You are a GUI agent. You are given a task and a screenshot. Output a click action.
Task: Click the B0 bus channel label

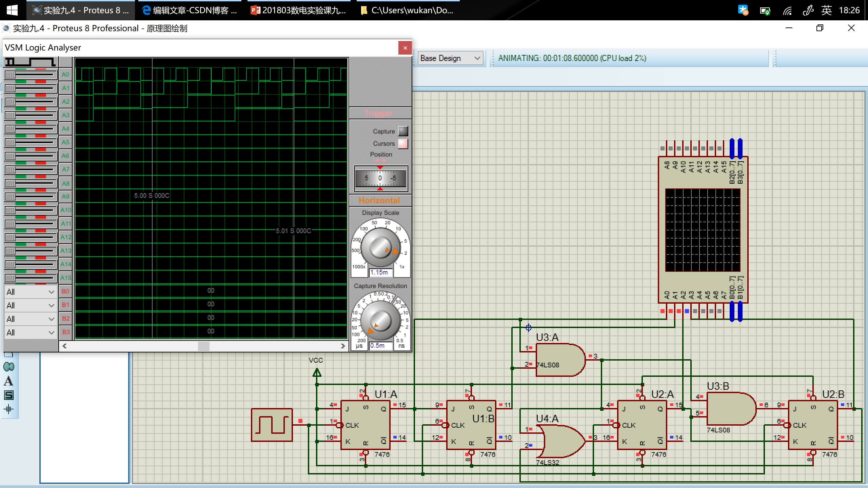click(65, 291)
